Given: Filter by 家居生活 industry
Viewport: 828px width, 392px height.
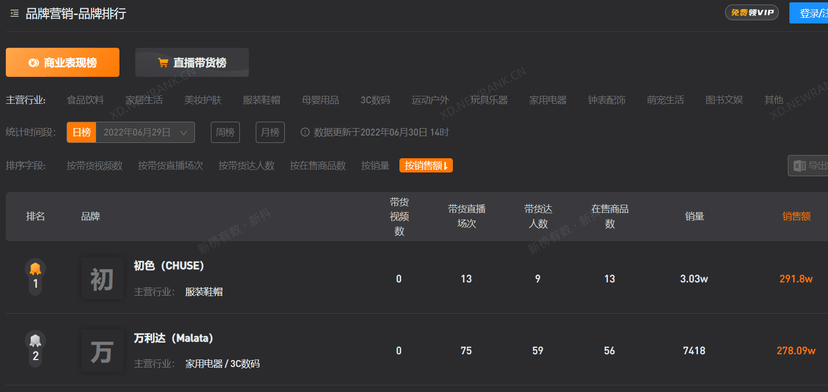Looking at the screenshot, I should tap(144, 100).
